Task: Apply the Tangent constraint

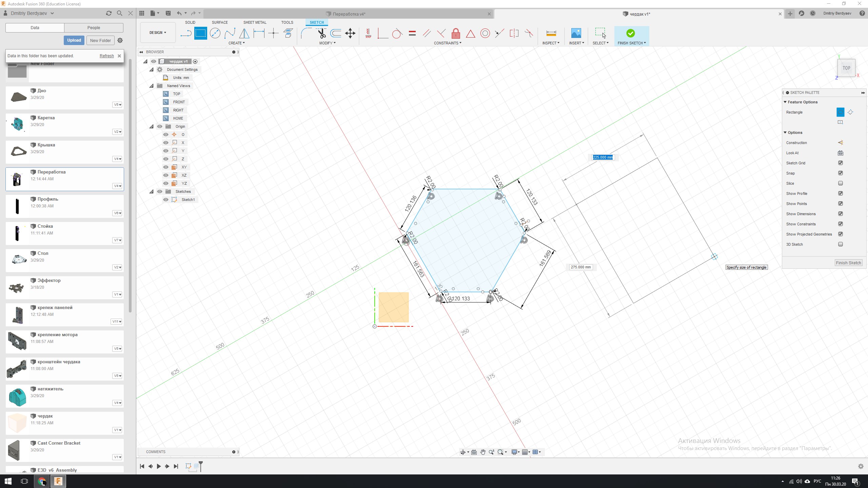Action: click(x=397, y=33)
